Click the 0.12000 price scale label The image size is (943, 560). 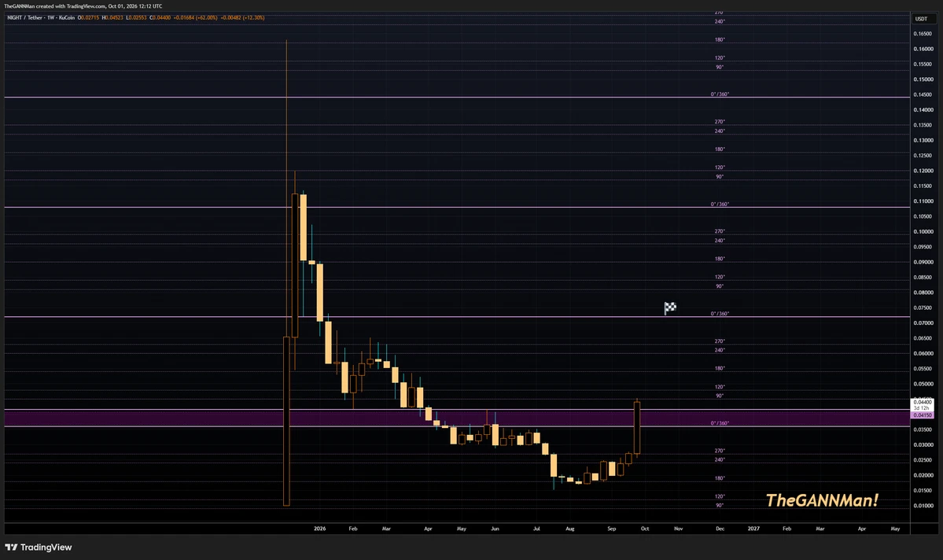click(923, 171)
